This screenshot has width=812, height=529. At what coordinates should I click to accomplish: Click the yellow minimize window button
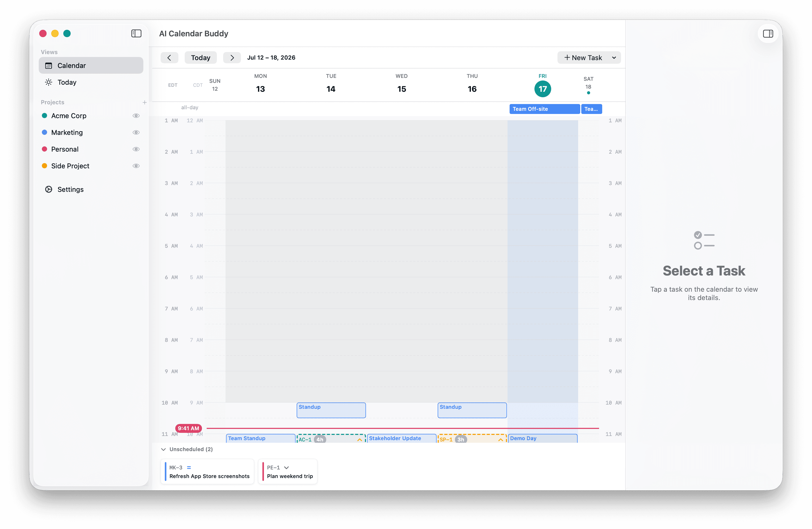pyautogui.click(x=55, y=33)
